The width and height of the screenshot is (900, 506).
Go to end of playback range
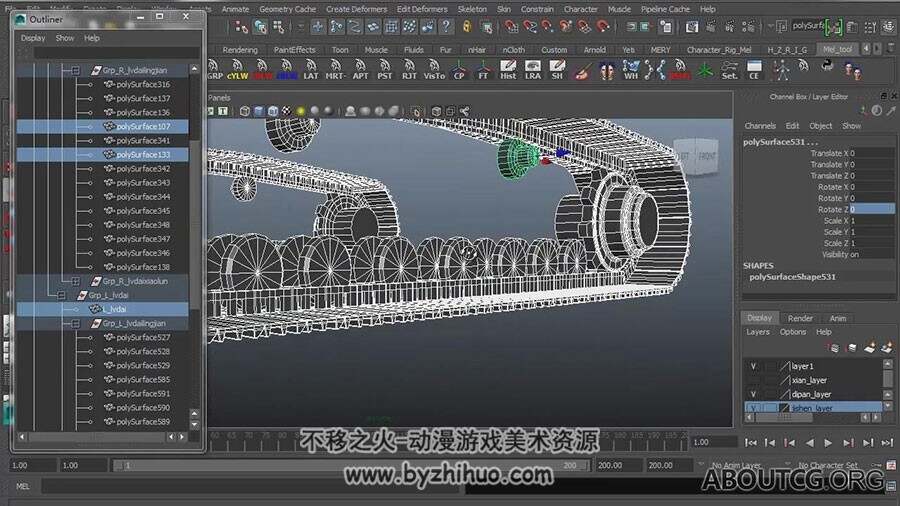point(887,443)
